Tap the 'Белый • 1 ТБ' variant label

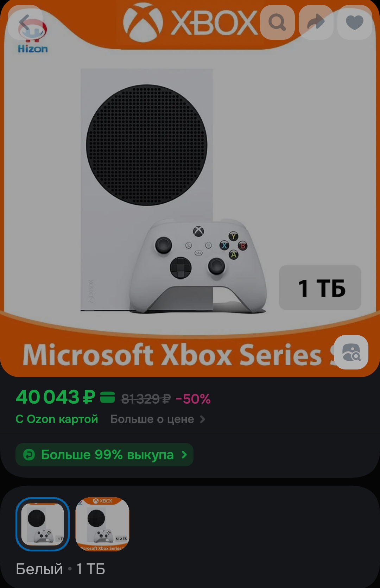[x=61, y=569]
